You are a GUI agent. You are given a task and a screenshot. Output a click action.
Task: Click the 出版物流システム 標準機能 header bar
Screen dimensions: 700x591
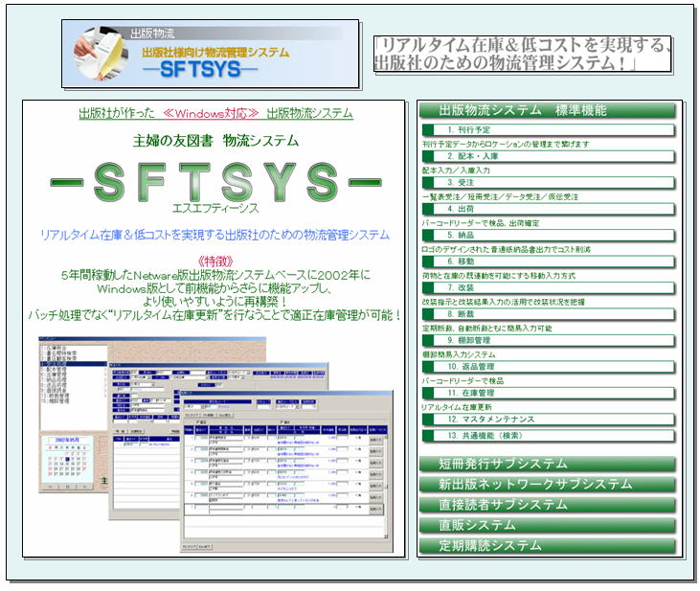click(548, 110)
